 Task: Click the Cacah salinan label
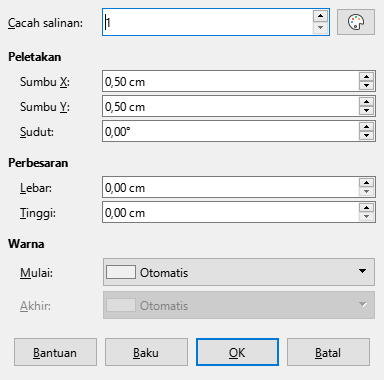click(45, 23)
